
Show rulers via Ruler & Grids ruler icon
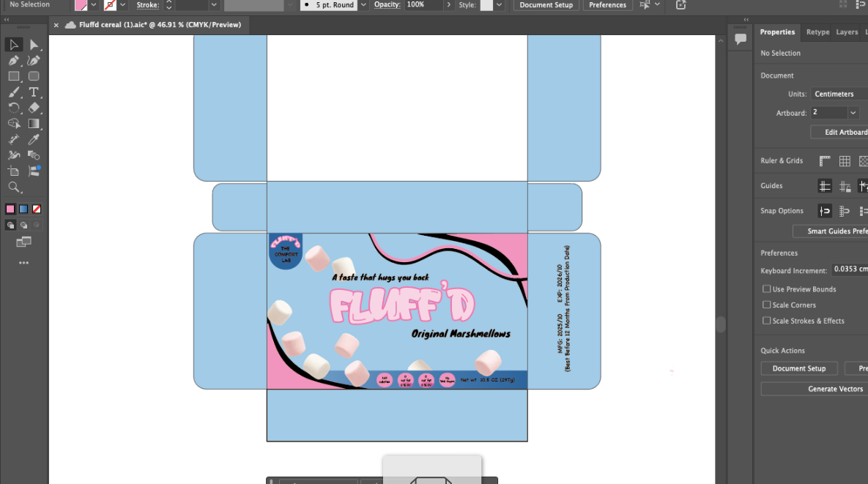tap(825, 161)
